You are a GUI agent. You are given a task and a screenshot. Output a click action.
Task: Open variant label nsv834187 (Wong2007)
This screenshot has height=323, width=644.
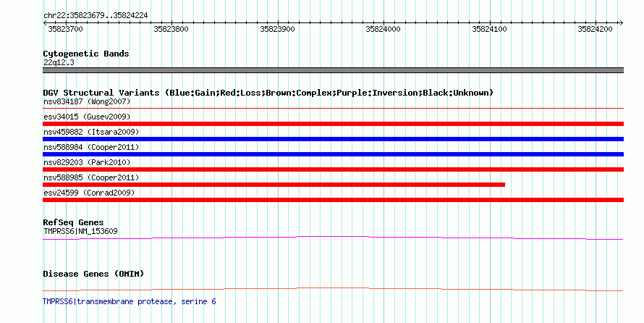click(x=87, y=101)
